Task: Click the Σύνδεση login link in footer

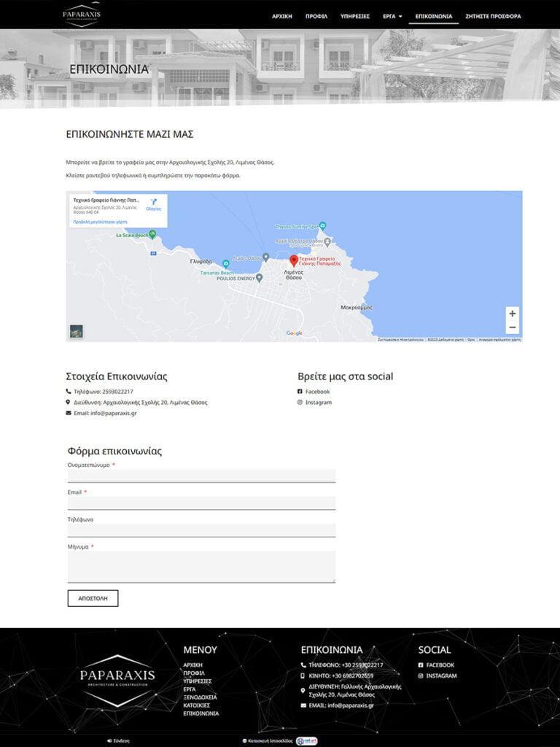Action: click(x=121, y=740)
